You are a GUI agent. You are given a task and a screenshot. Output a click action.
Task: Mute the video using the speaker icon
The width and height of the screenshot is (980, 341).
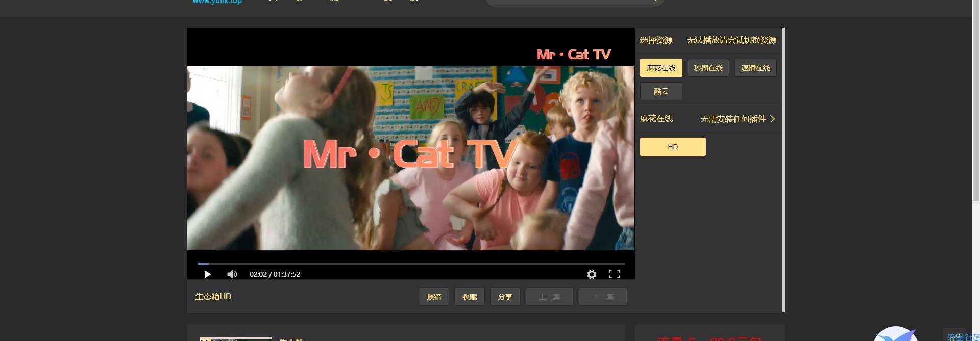232,274
